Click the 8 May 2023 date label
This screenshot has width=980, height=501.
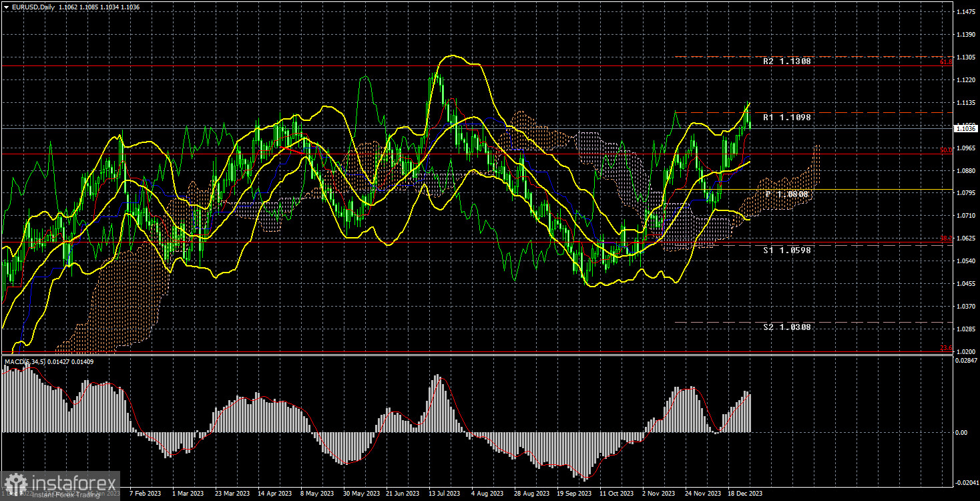coord(316,494)
